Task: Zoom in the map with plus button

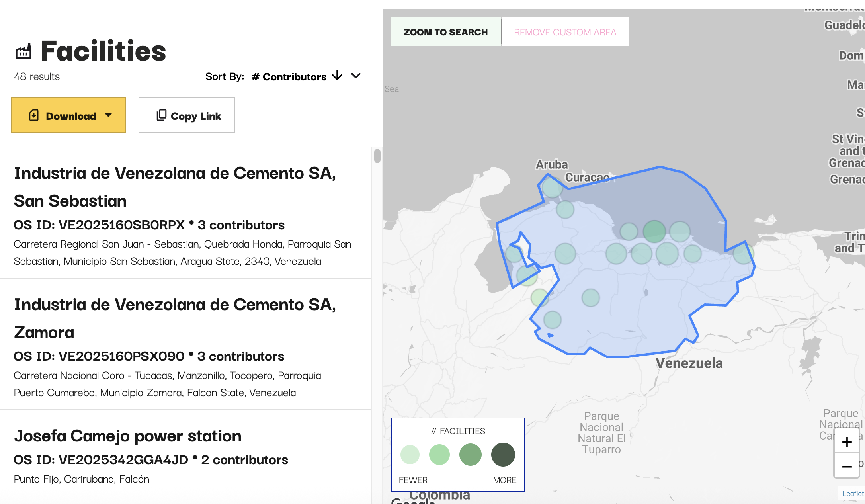Action: pos(847,442)
